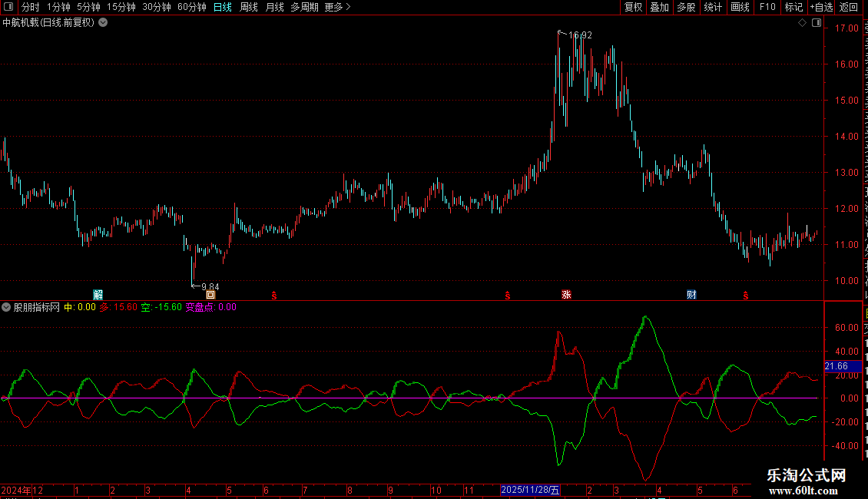Open 多周期 multi-period view
The height and width of the screenshot is (499, 868).
304,7
